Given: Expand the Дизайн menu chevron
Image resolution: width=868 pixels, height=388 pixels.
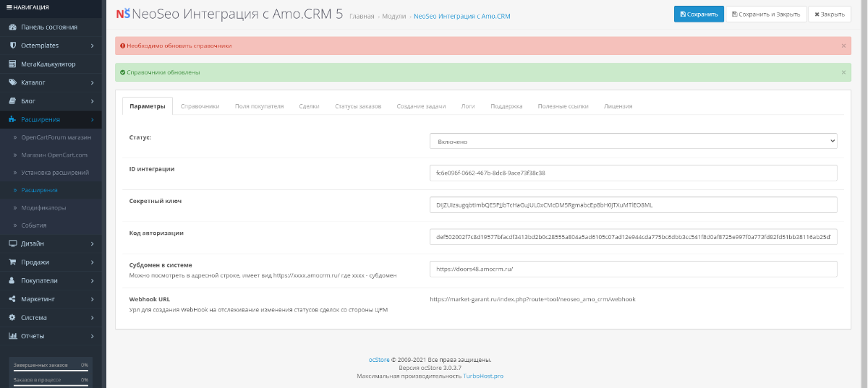Looking at the screenshot, I should pyautogui.click(x=93, y=243).
